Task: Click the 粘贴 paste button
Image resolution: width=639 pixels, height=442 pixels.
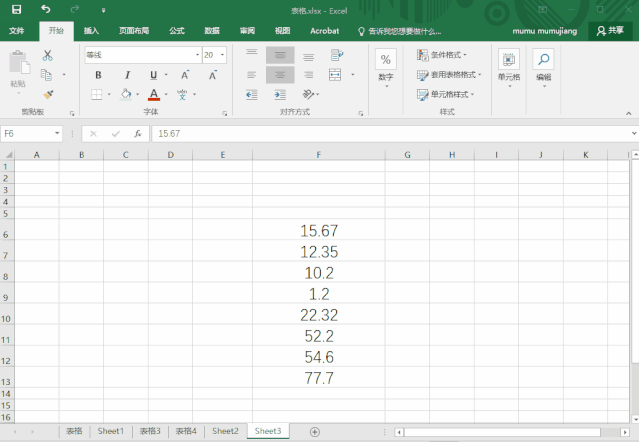Action: (18, 71)
